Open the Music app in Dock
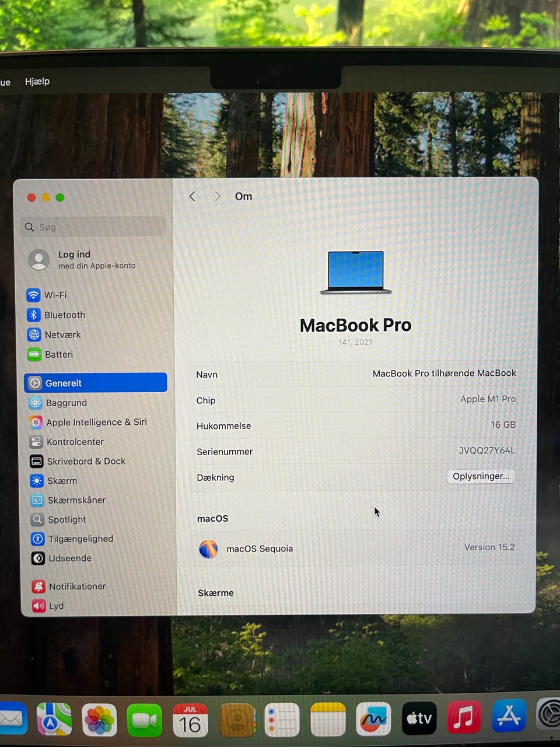This screenshot has height=747, width=560. pos(464,718)
